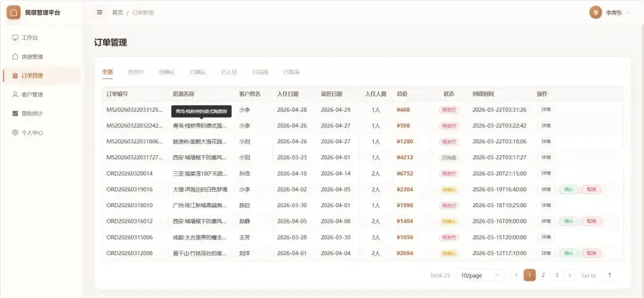This screenshot has height=298, width=644.
Task: Click the 已完成 status tag
Action: tap(449, 158)
